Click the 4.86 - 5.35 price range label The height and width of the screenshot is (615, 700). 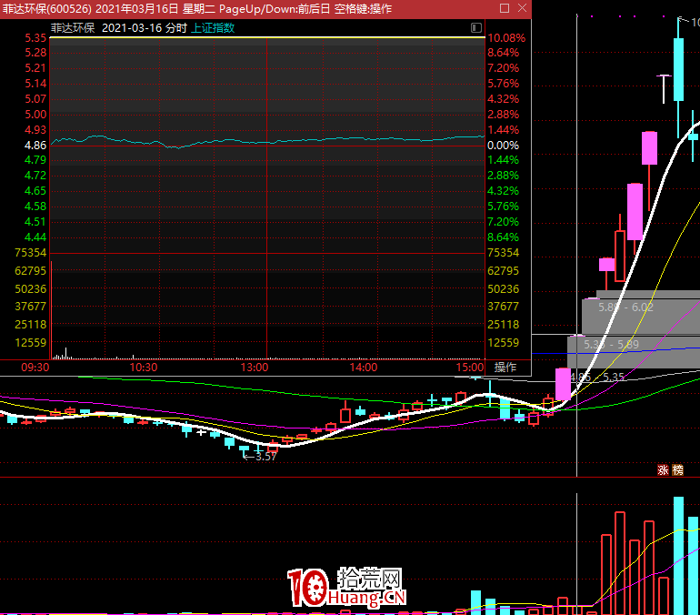[x=597, y=377]
